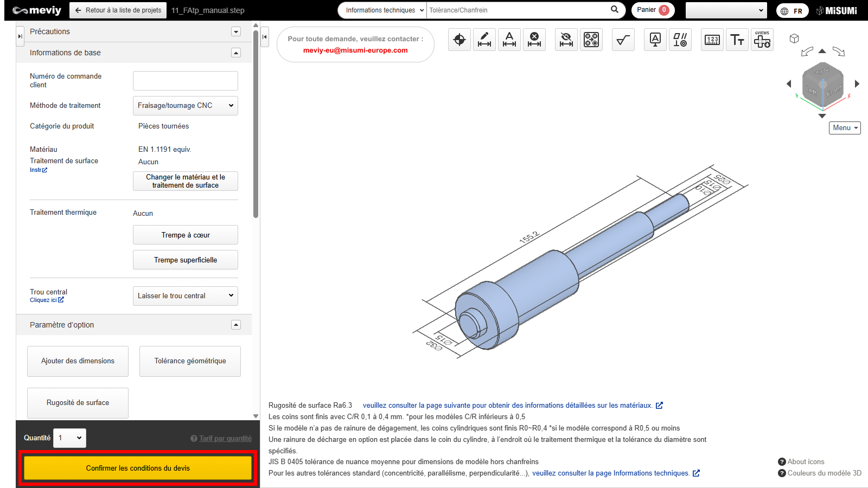Open the geometric tolerance symbols tool
Viewport: 868px width, 488px height.
[680, 40]
